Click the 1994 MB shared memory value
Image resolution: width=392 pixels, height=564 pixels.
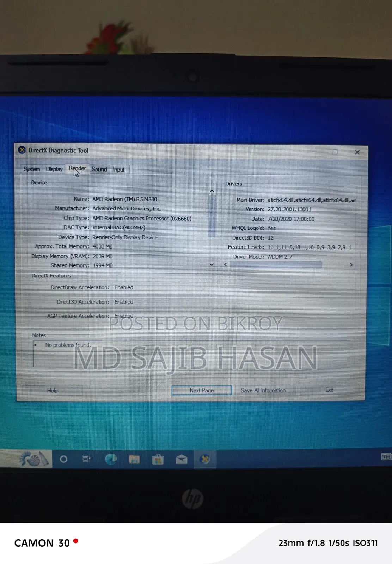point(103,265)
